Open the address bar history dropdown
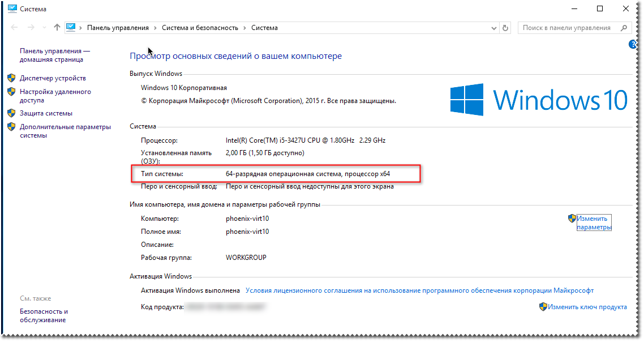Screen dimensions: 644x342 (x=493, y=28)
